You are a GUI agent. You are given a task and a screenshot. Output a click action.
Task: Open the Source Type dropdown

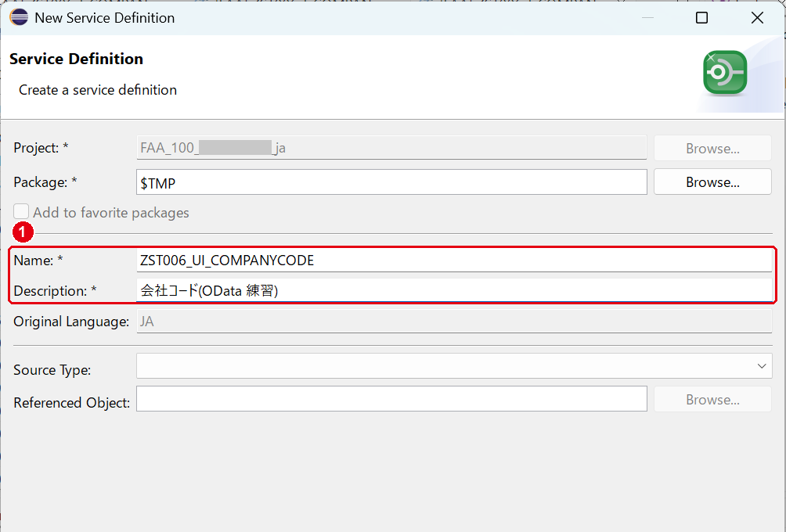pyautogui.click(x=454, y=365)
